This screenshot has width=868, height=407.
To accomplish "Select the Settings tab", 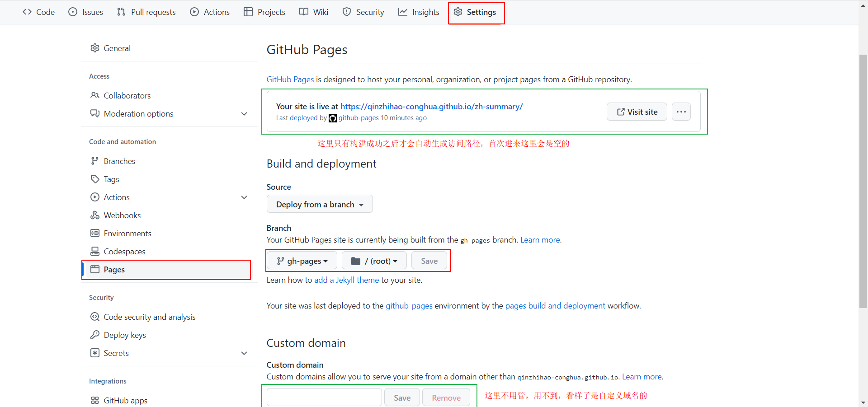I will (475, 12).
